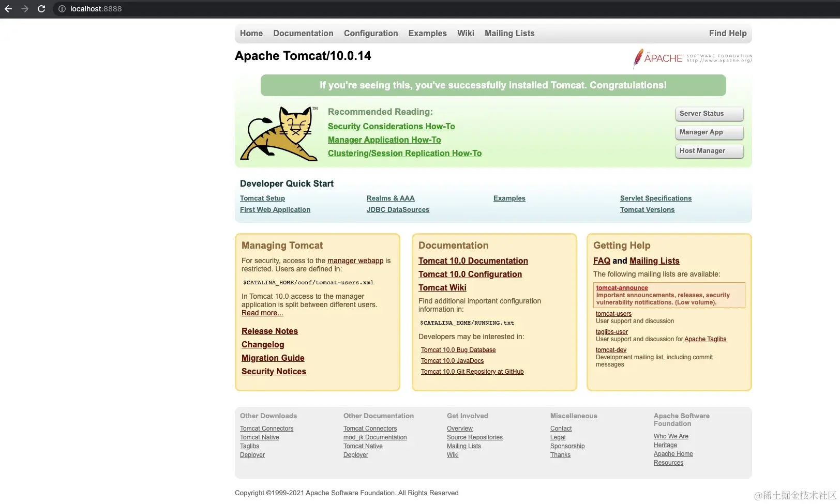Open the Wiki nav item in top bar
840x504 pixels.
click(x=466, y=33)
